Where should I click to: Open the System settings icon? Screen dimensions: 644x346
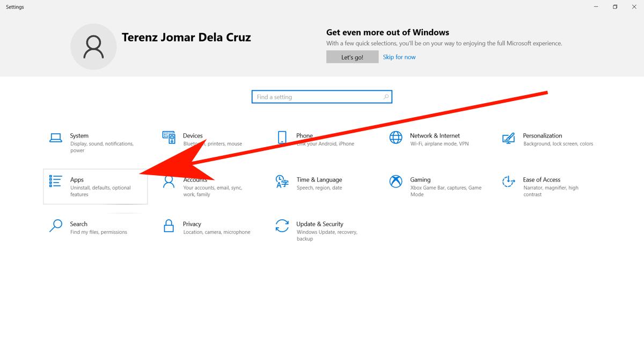pos(56,138)
